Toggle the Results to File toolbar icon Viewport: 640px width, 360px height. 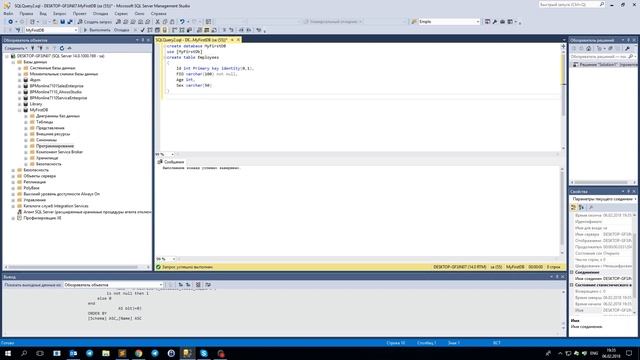tap(214, 30)
